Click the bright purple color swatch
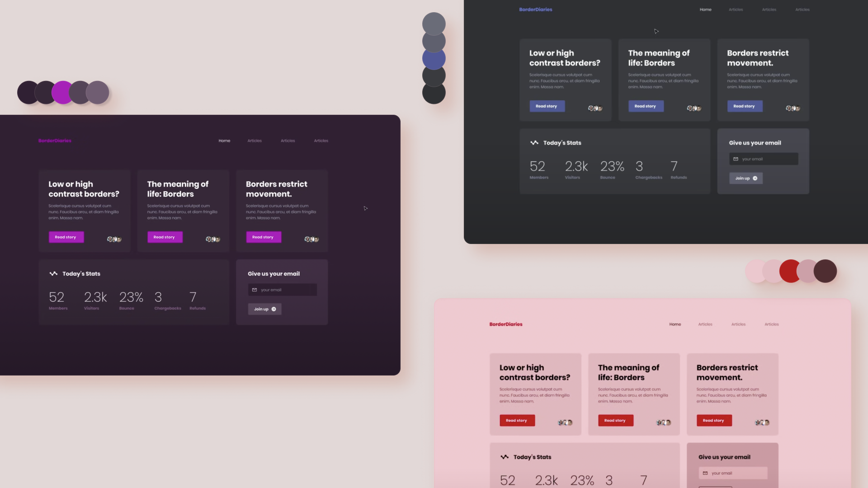The width and height of the screenshot is (868, 488). pos(62,92)
